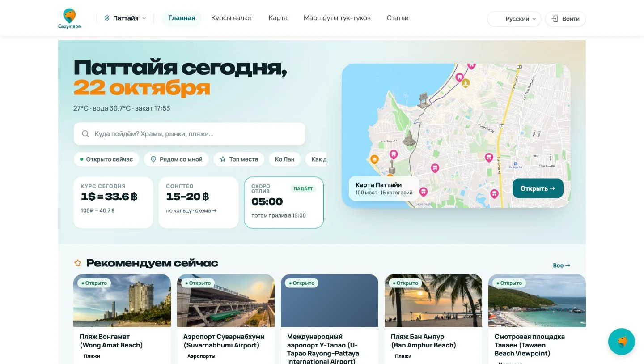
Task: Go to the Главная tab
Action: tap(182, 18)
